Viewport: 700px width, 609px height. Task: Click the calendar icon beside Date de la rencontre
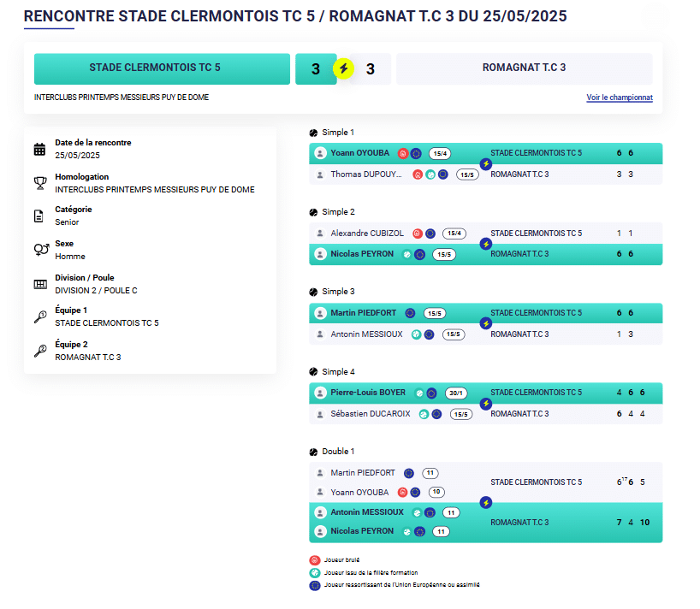(39, 150)
